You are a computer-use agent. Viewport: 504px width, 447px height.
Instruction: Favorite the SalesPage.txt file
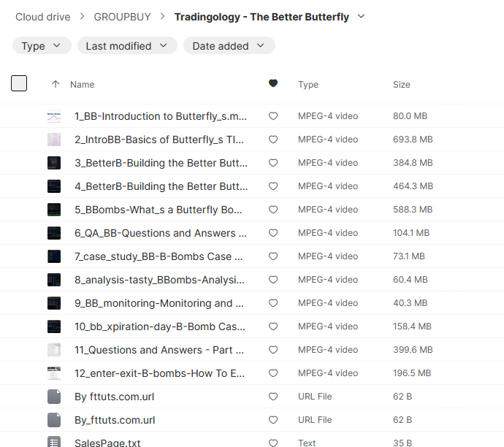tap(273, 443)
